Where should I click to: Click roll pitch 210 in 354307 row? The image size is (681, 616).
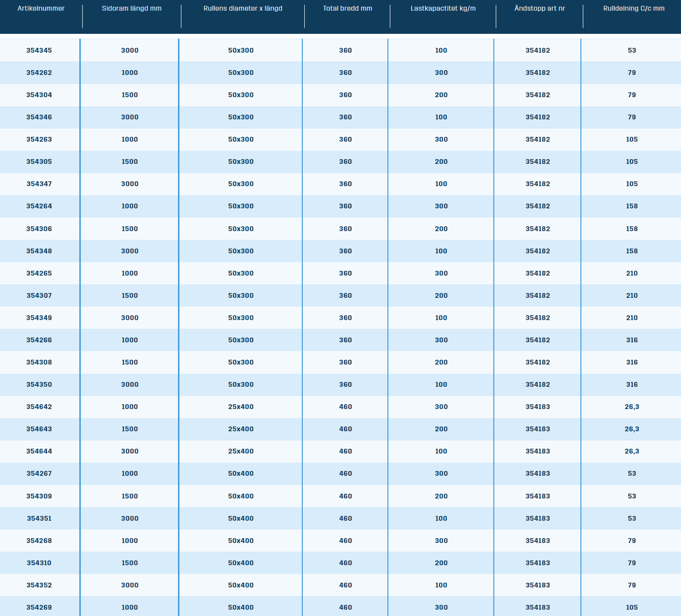tap(632, 295)
